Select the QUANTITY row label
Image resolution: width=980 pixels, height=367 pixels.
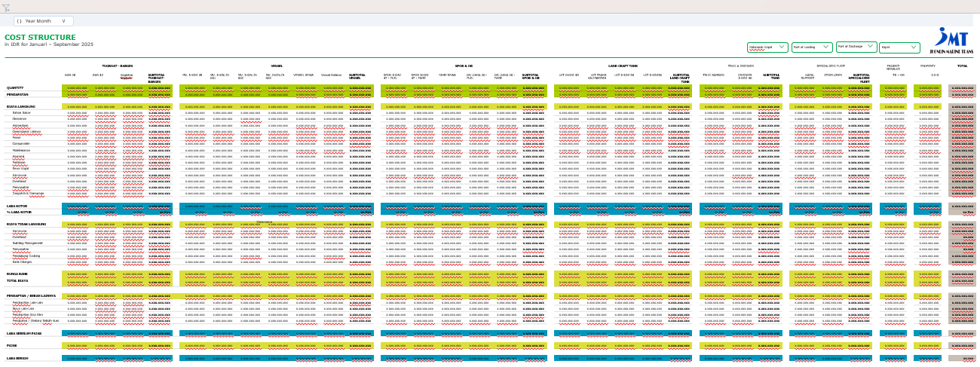coord(14,88)
